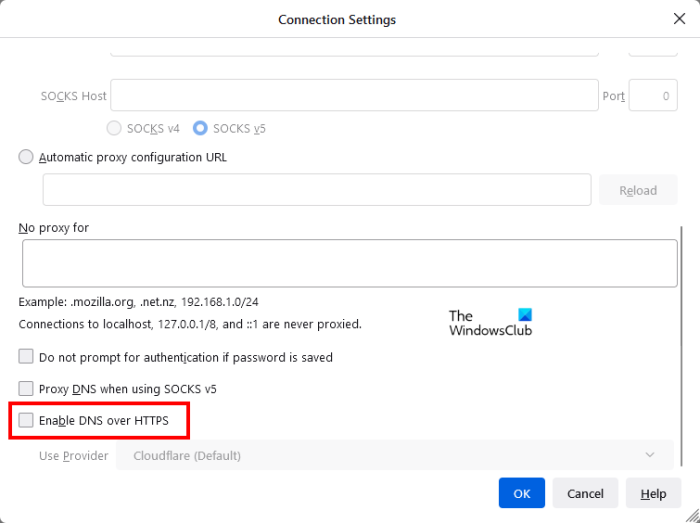The height and width of the screenshot is (523, 700).
Task: Click the partially visible proxy field at top
Action: click(354, 48)
